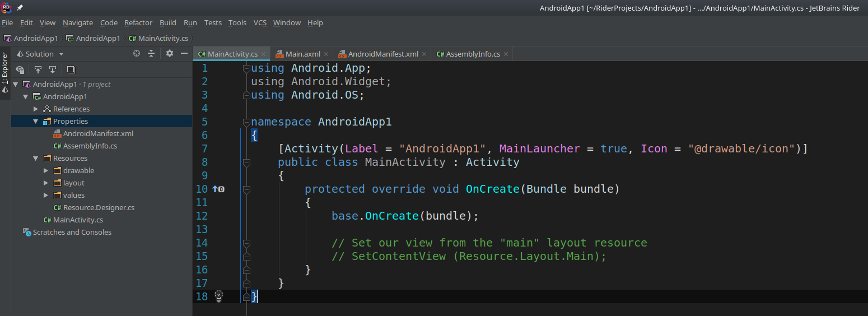
Task: Click the locate/scroll from source target icon
Action: coord(137,54)
